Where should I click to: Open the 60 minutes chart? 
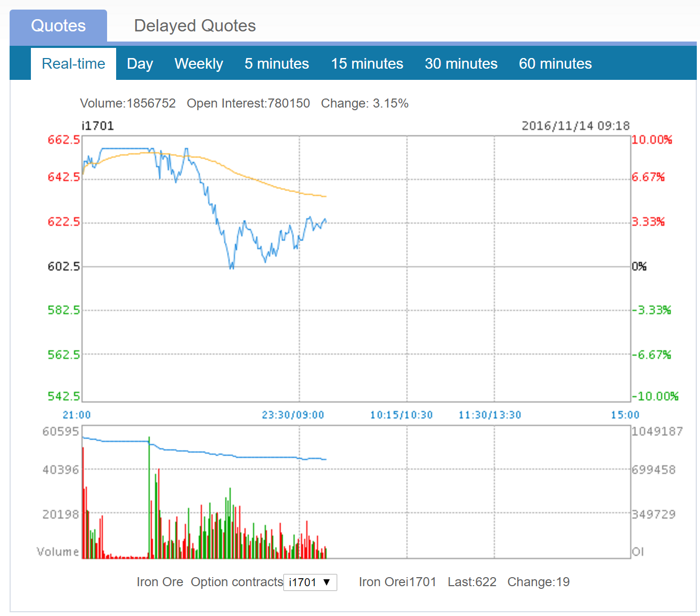(x=555, y=64)
